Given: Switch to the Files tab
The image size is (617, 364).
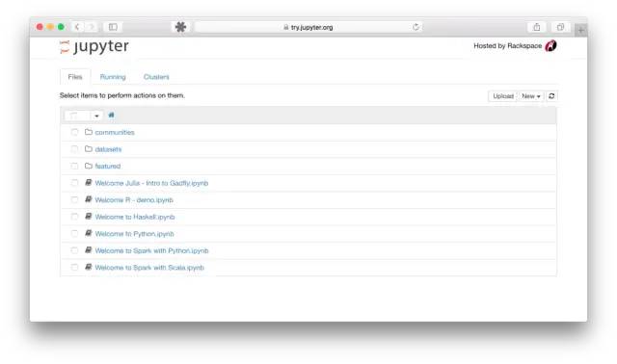Looking at the screenshot, I should [75, 77].
